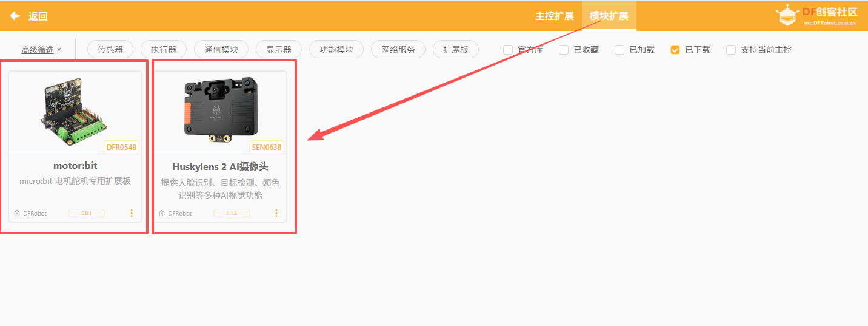Select the 模块扩展 tab
868x326 pixels.
[x=609, y=16]
